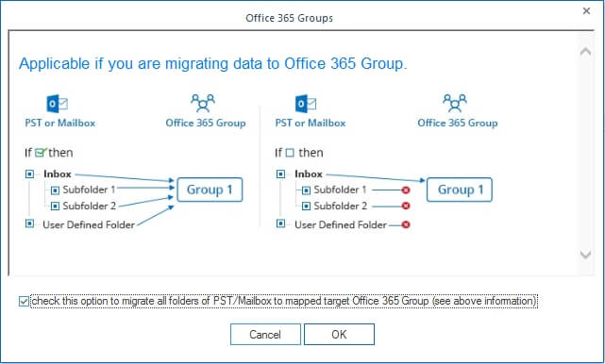This screenshot has height=364, width=605.
Task: Toggle left diagram Subfolder 1 checkbox
Action: [55, 190]
